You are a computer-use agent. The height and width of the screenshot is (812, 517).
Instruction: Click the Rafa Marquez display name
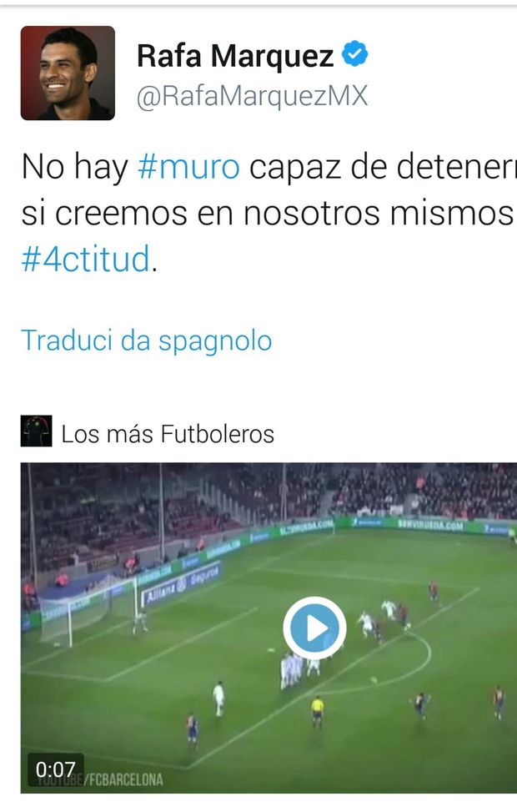click(235, 55)
